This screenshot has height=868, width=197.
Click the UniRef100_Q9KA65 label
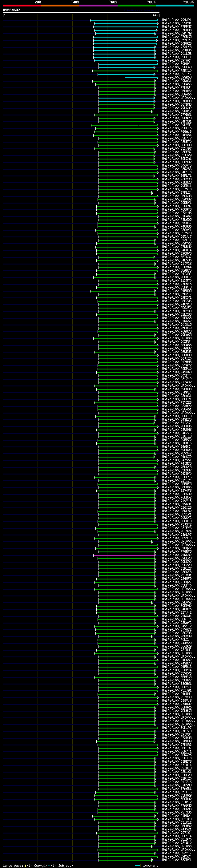(177, 335)
